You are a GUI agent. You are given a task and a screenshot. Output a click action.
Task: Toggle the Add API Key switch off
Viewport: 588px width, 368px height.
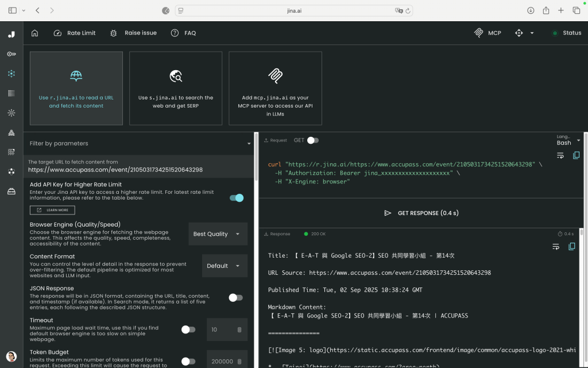pyautogui.click(x=237, y=198)
